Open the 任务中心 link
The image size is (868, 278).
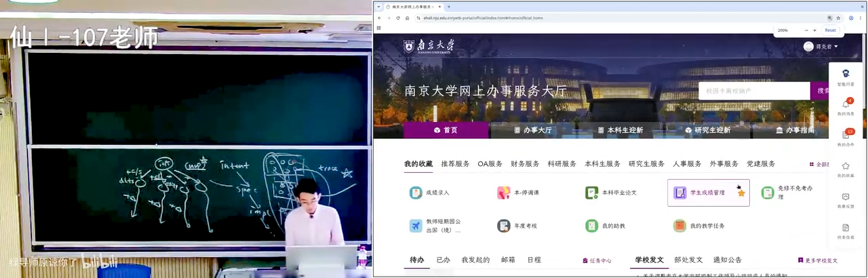[597, 260]
